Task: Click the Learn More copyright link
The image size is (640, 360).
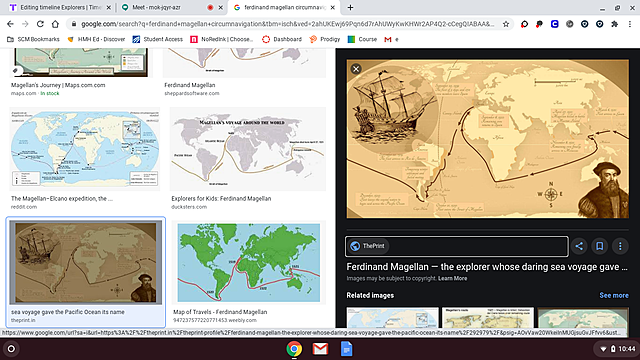Action: 452,278
